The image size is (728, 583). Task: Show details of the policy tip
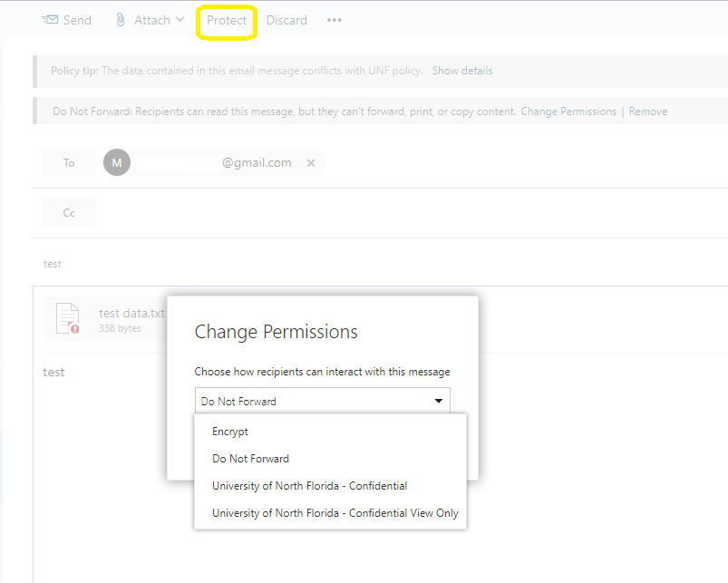tap(462, 71)
